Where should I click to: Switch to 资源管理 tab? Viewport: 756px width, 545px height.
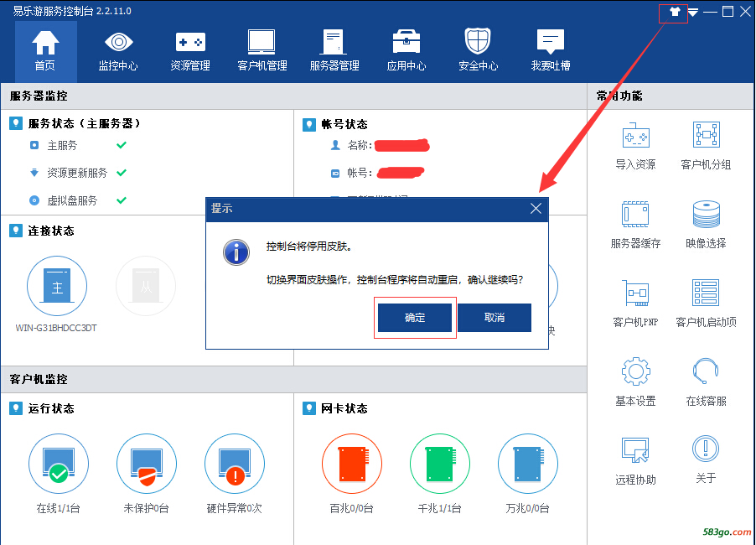(x=190, y=50)
